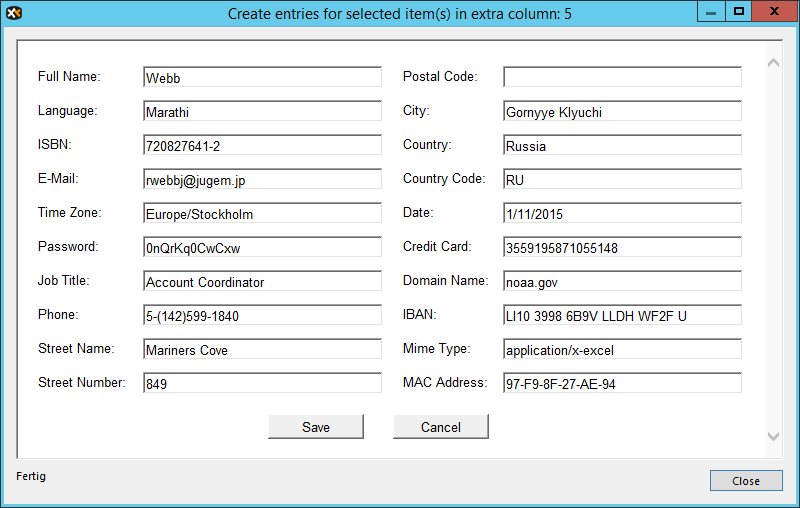Minimize the dialog window
Screen dimensions: 800x508
click(711, 12)
